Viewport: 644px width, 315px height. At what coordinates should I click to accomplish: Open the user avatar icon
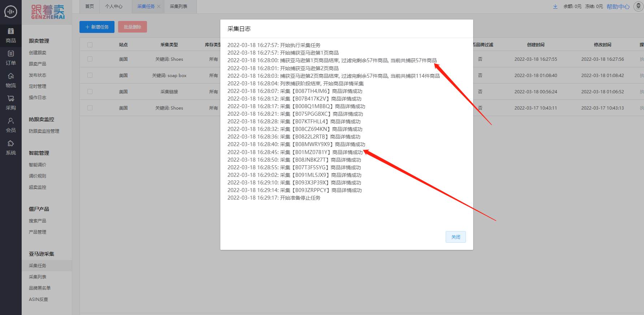tap(638, 7)
